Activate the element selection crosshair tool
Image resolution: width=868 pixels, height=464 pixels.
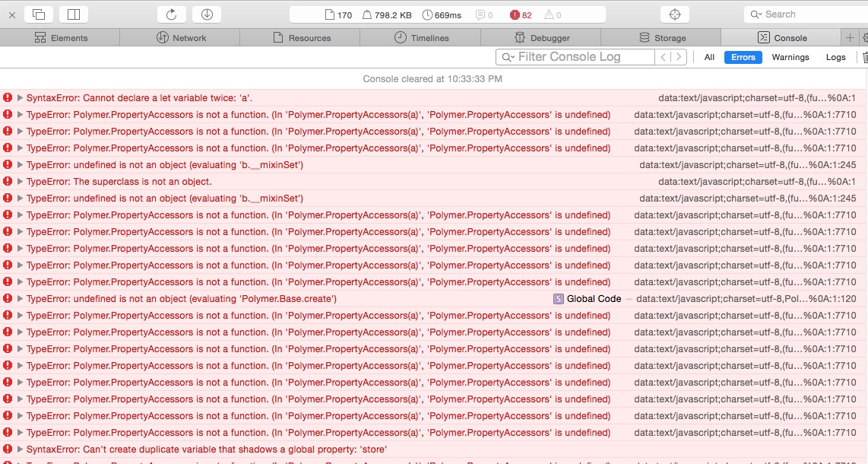point(675,14)
